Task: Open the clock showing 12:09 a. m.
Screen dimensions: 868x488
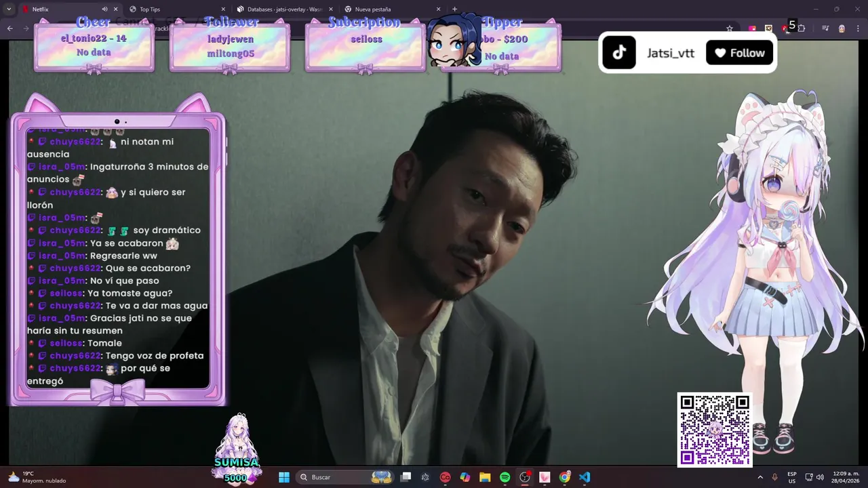Action: coord(846,477)
